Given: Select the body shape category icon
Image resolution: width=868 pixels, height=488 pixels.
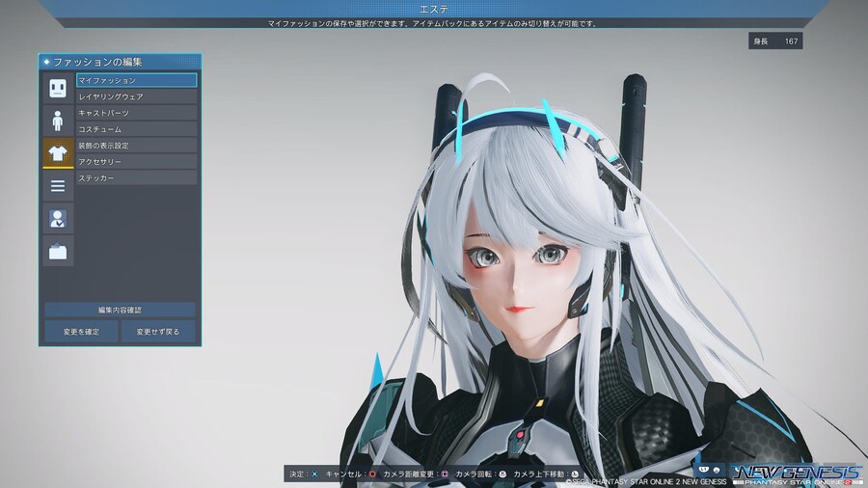Looking at the screenshot, I should click(x=58, y=121).
